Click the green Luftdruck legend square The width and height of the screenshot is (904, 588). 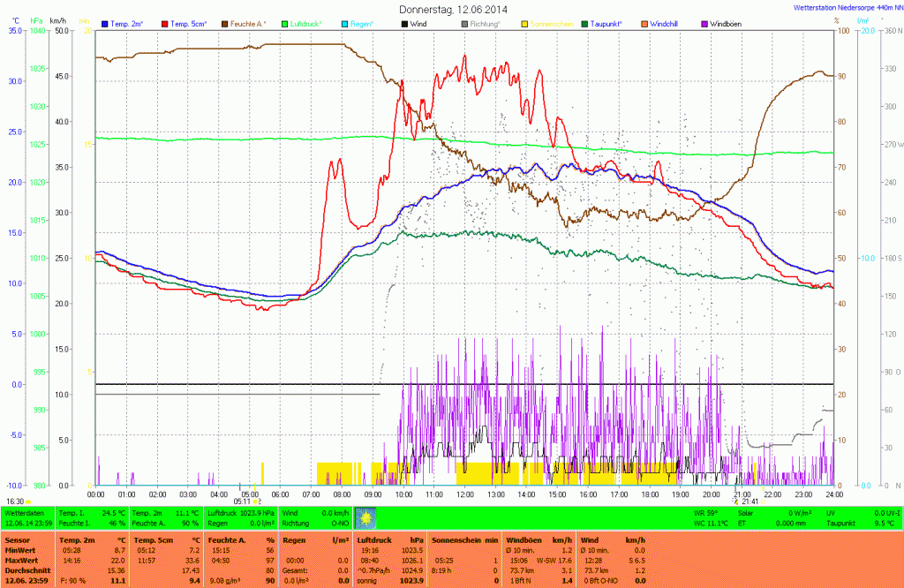point(284,24)
